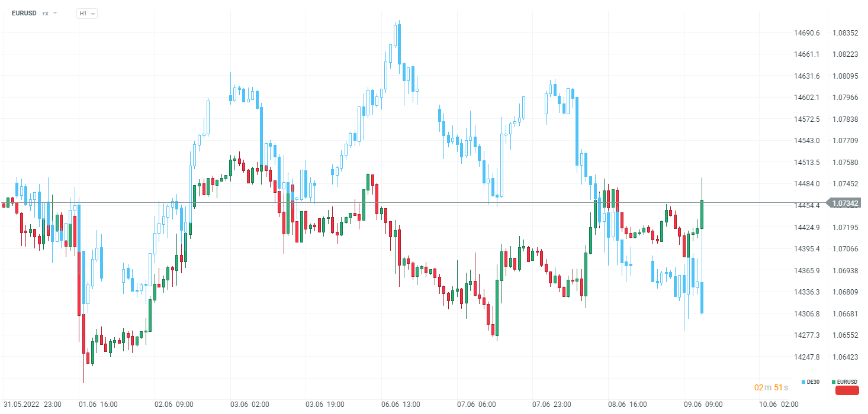Click the candle countdown timer
Viewport: 868px width, 414px height.
coord(769,387)
